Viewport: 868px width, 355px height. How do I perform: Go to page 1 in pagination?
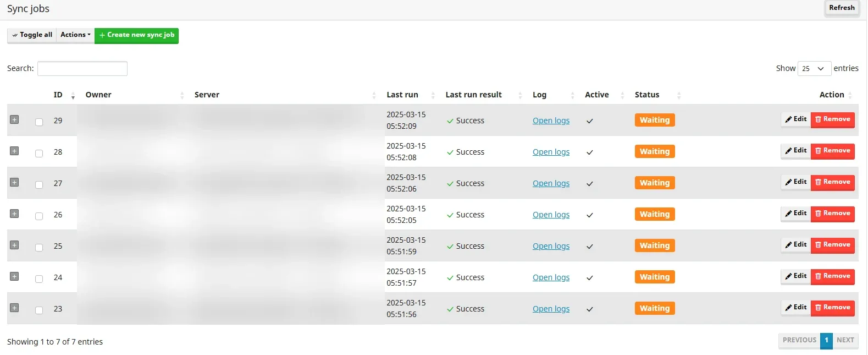(826, 340)
